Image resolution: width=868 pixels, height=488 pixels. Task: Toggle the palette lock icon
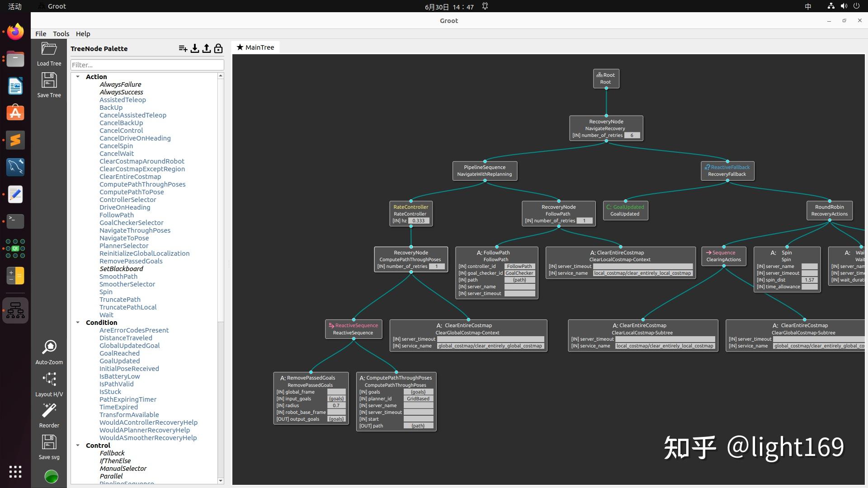218,48
